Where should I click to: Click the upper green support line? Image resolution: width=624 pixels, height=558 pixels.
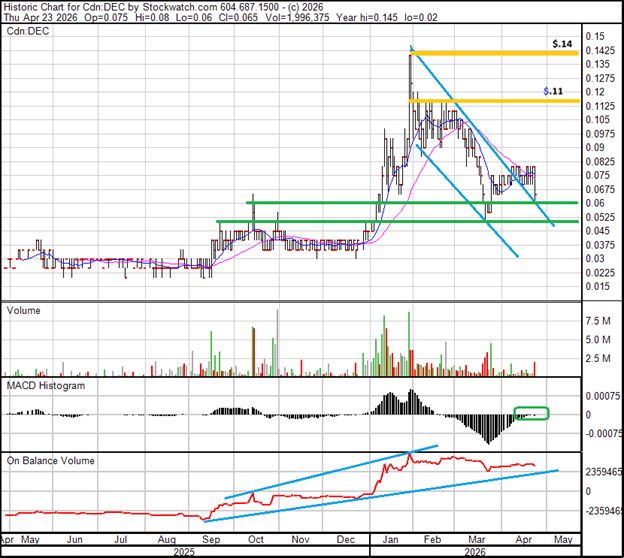point(400,203)
